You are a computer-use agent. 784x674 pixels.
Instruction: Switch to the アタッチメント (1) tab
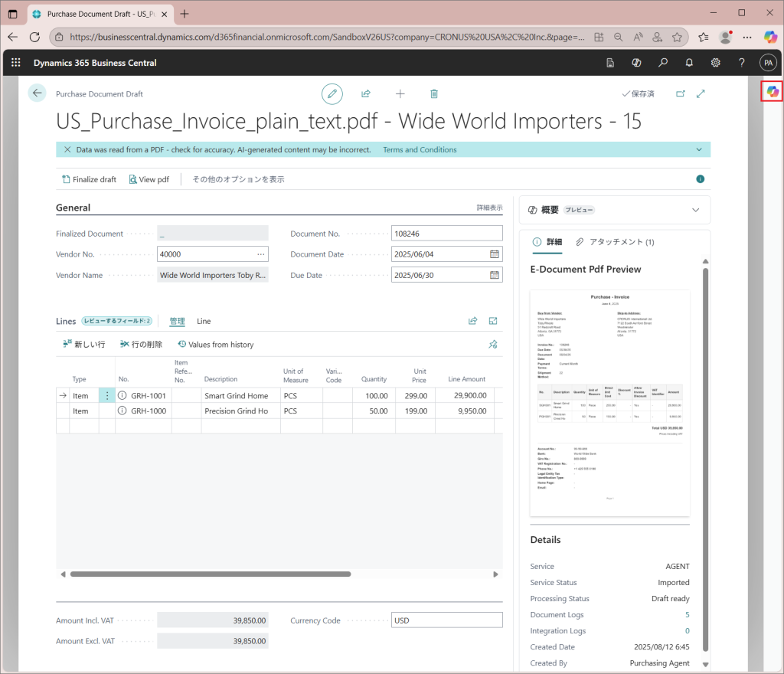pyautogui.click(x=615, y=242)
